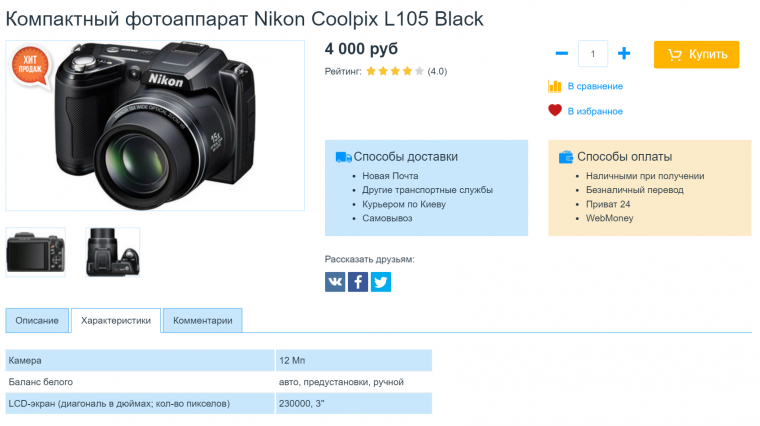This screenshot has height=426, width=760.
Task: Decrease quantity with minus button
Action: click(x=561, y=54)
